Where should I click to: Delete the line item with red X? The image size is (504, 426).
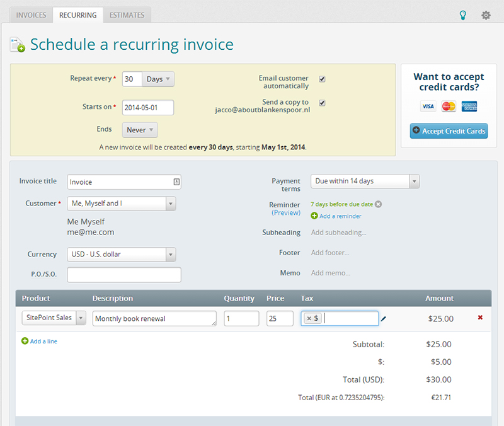(480, 318)
